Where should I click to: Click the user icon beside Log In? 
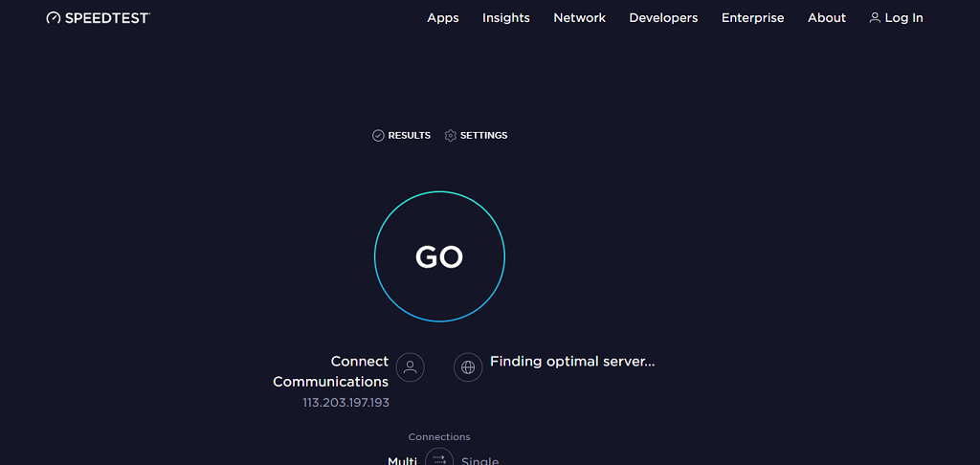click(x=875, y=17)
